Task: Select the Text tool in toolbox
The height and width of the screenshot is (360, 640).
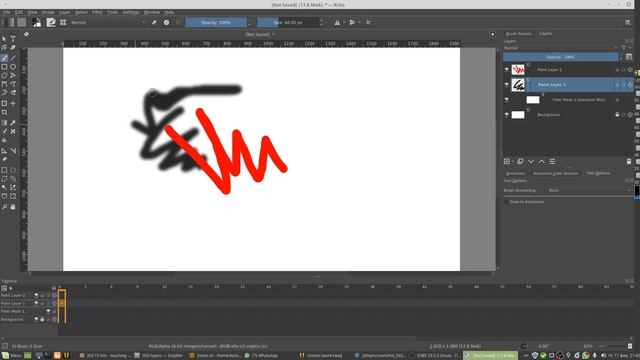Action: click(x=13, y=38)
